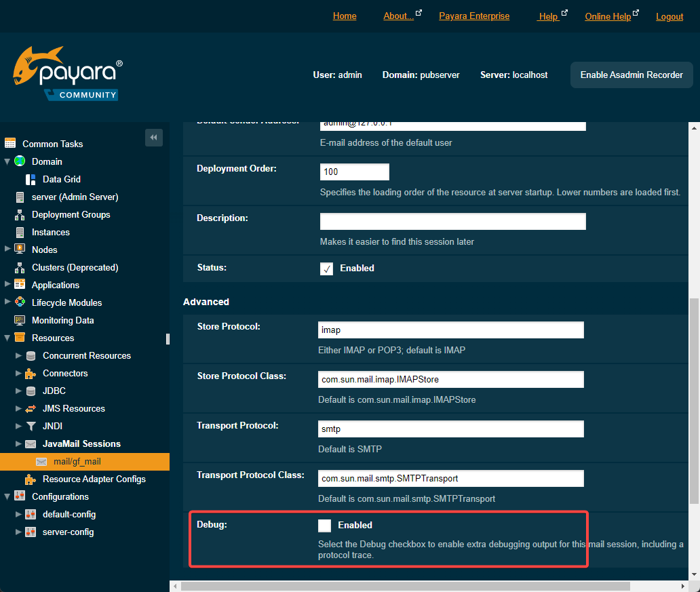Uncheck the Status Enabled checkbox

(326, 269)
